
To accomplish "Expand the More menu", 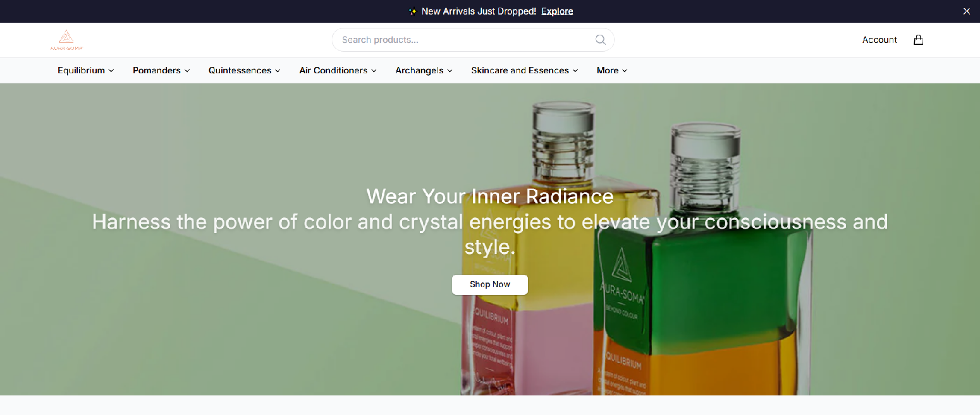I will coord(612,71).
